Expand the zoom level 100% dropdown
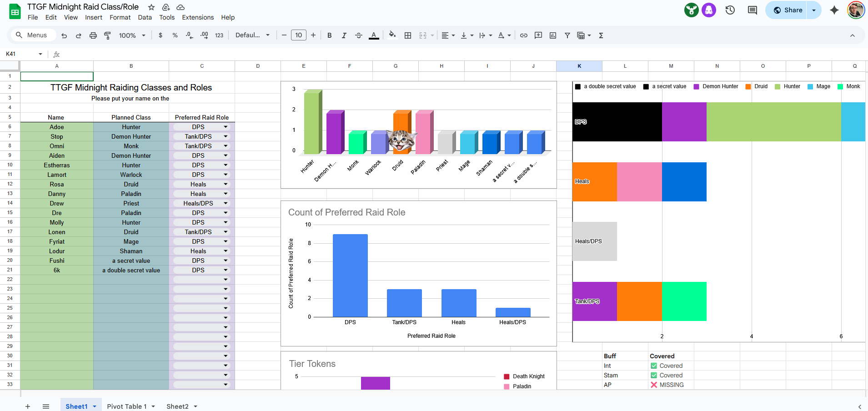The image size is (868, 411). (132, 35)
